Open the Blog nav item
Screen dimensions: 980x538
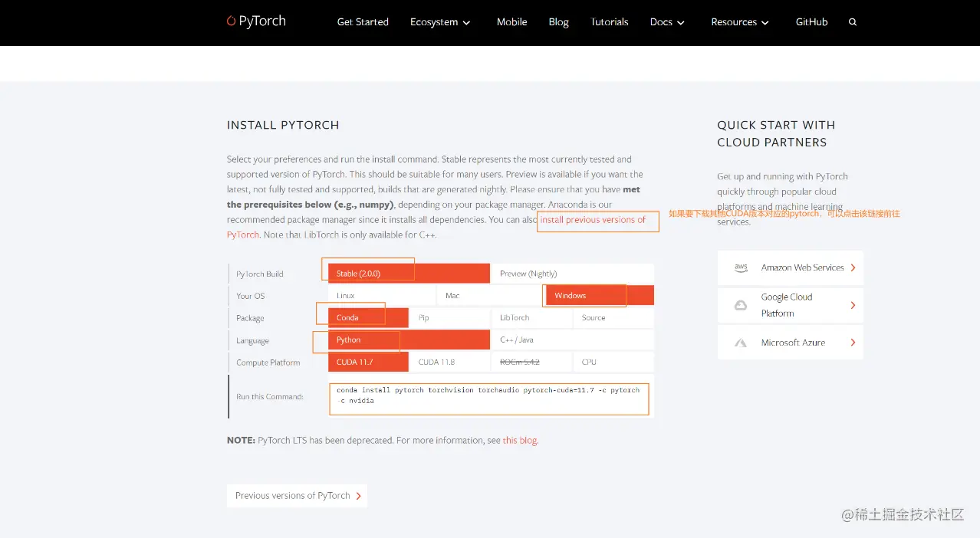pos(559,22)
